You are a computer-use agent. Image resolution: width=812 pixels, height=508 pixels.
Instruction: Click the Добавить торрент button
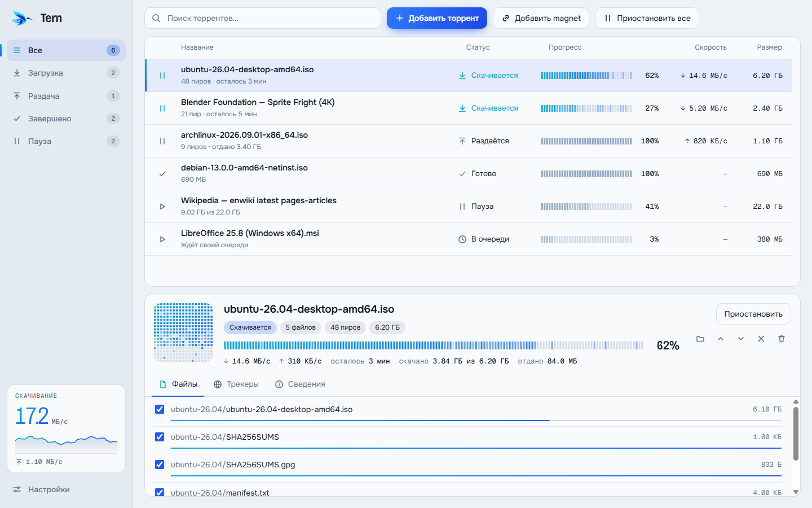pyautogui.click(x=437, y=18)
